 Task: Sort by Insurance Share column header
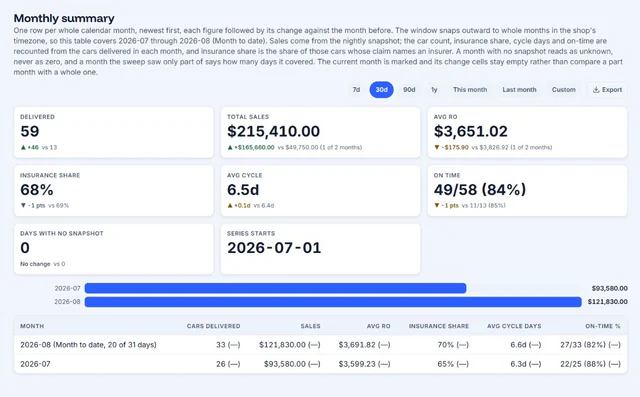[439, 326]
